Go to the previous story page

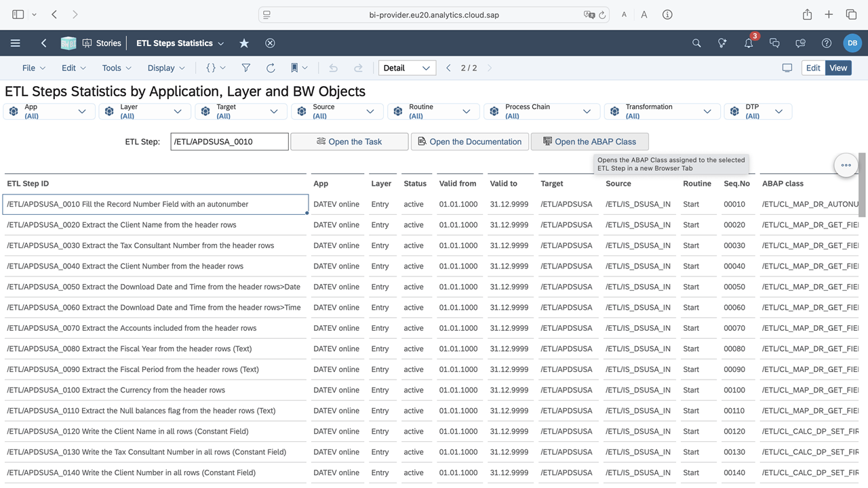click(x=448, y=68)
